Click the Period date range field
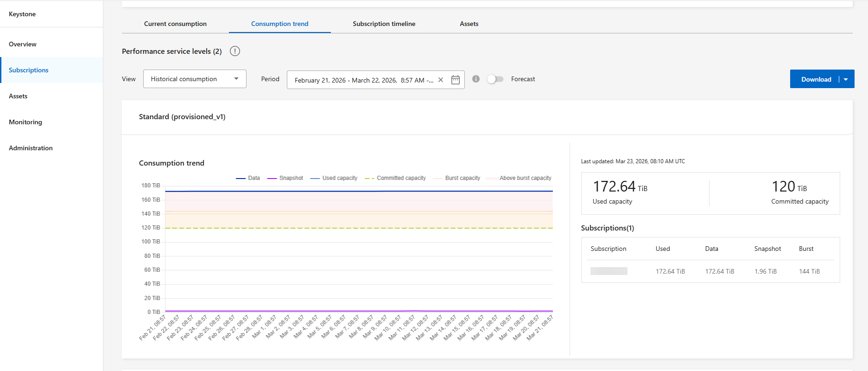Screen dimensions: 868x371 pyautogui.click(x=364, y=80)
